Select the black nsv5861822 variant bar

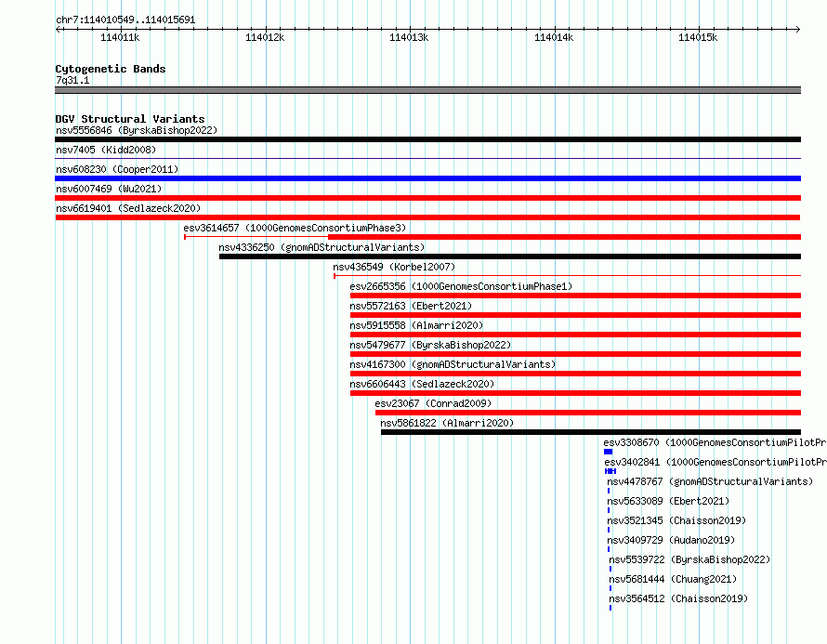(591, 432)
